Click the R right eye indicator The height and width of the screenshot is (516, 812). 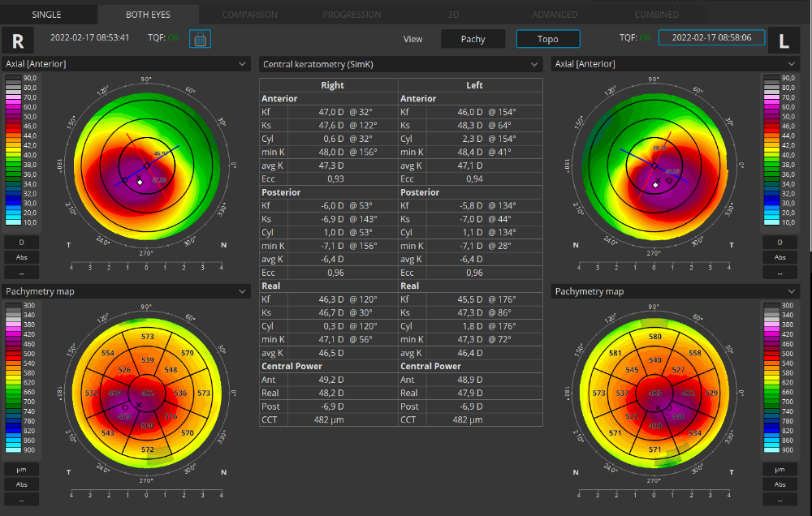coord(17,41)
